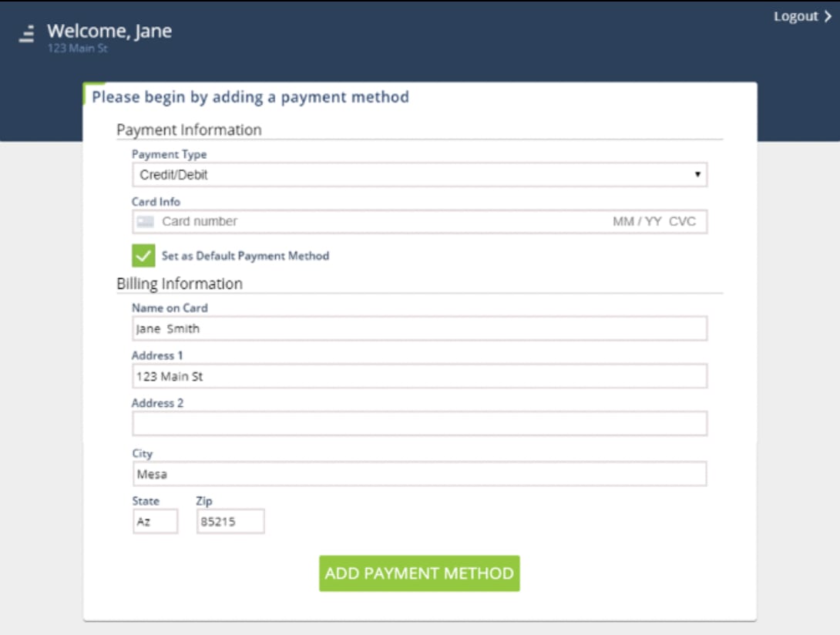Click the "Card Info" field label
The image size is (840, 635).
pos(156,201)
